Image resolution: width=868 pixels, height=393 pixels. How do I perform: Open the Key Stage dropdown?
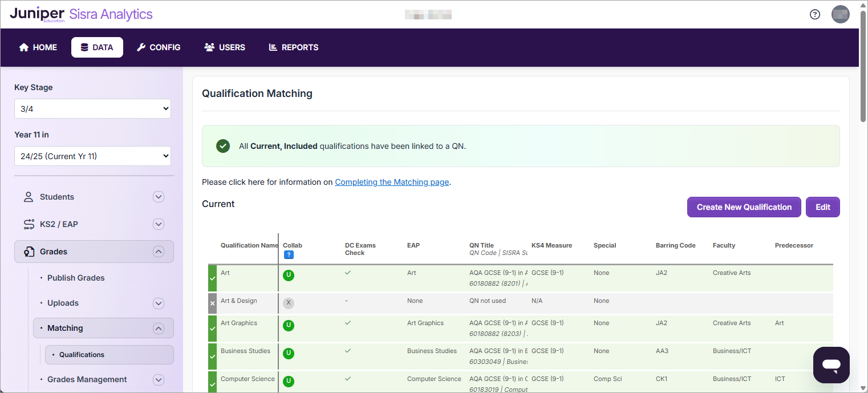click(92, 109)
